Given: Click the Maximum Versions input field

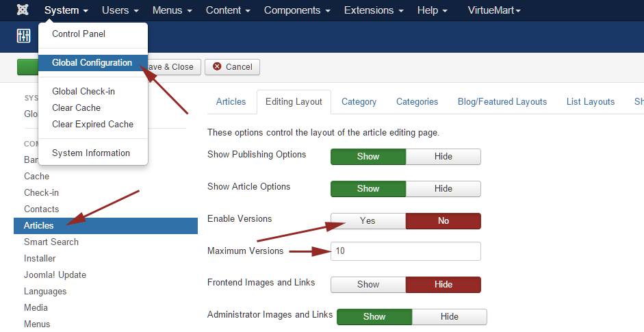Looking at the screenshot, I should tap(406, 251).
